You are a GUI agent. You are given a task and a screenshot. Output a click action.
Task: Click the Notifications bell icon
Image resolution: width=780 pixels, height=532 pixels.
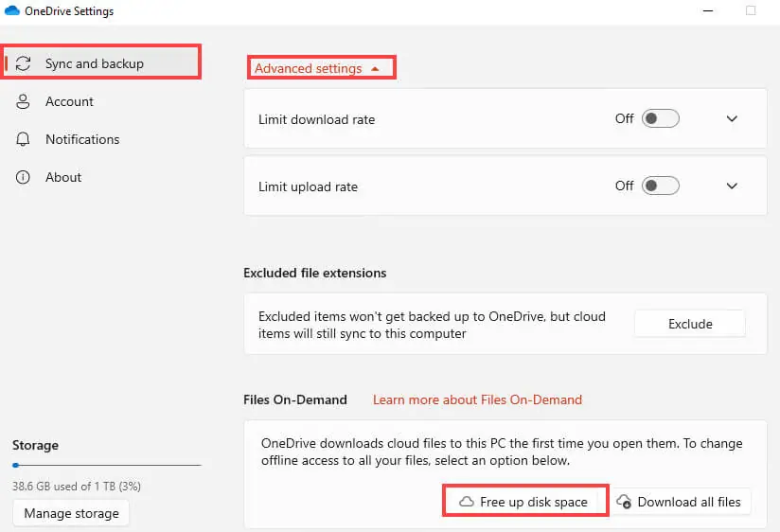(23, 139)
